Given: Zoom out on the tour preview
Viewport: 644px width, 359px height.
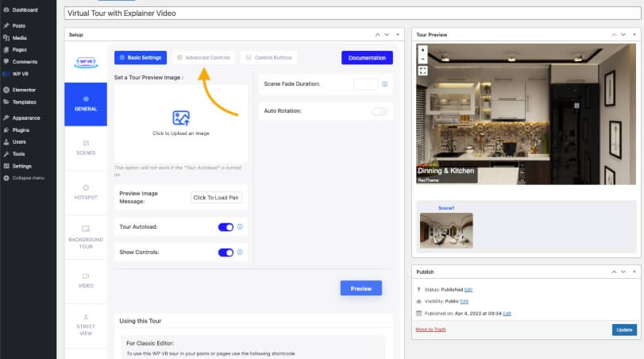Looking at the screenshot, I should point(422,59).
